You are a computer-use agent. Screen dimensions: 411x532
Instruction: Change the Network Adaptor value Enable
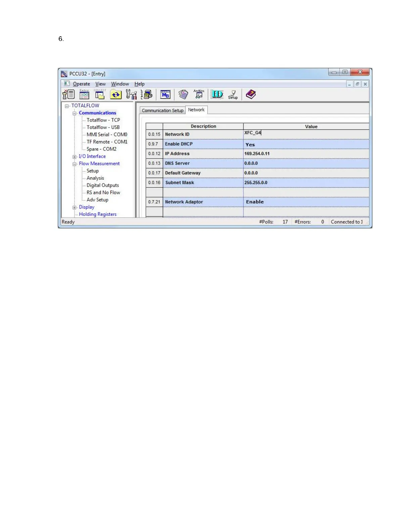tap(306, 202)
